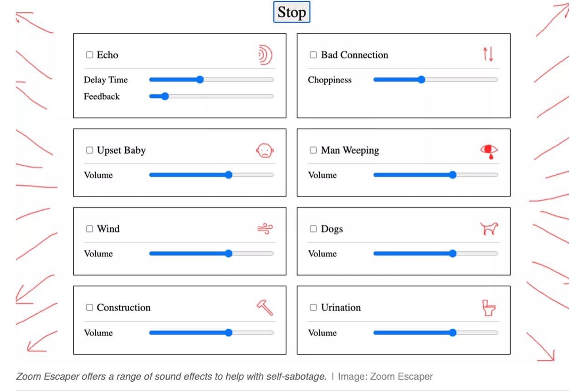This screenshot has height=392, width=583.
Task: Click the Construction hammer icon
Action: point(265,308)
